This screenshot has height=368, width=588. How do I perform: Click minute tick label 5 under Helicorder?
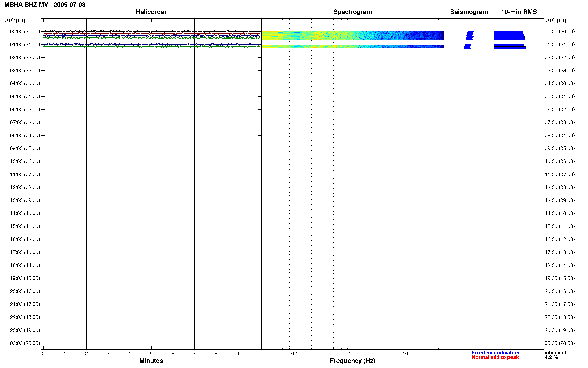(151, 354)
